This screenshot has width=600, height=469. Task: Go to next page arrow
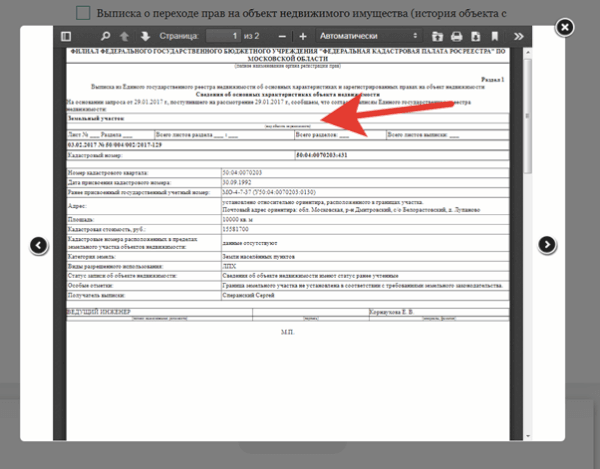click(145, 36)
